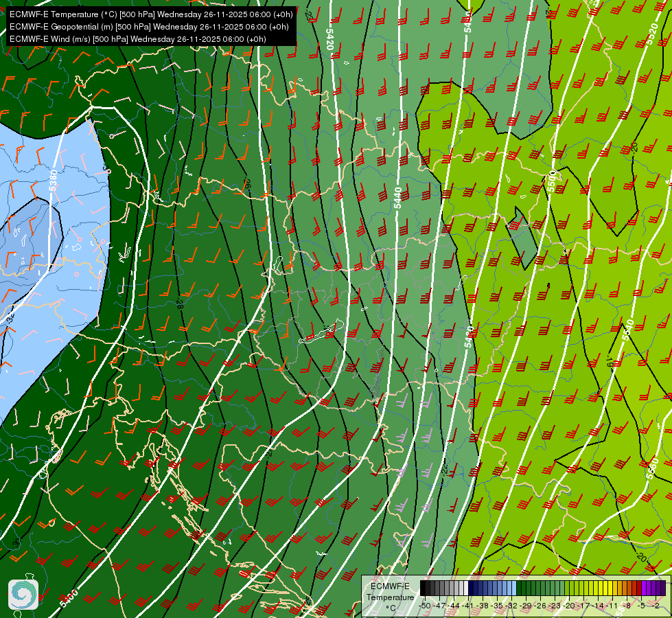Click the -29 legend value
672x618 pixels.
(x=526, y=606)
